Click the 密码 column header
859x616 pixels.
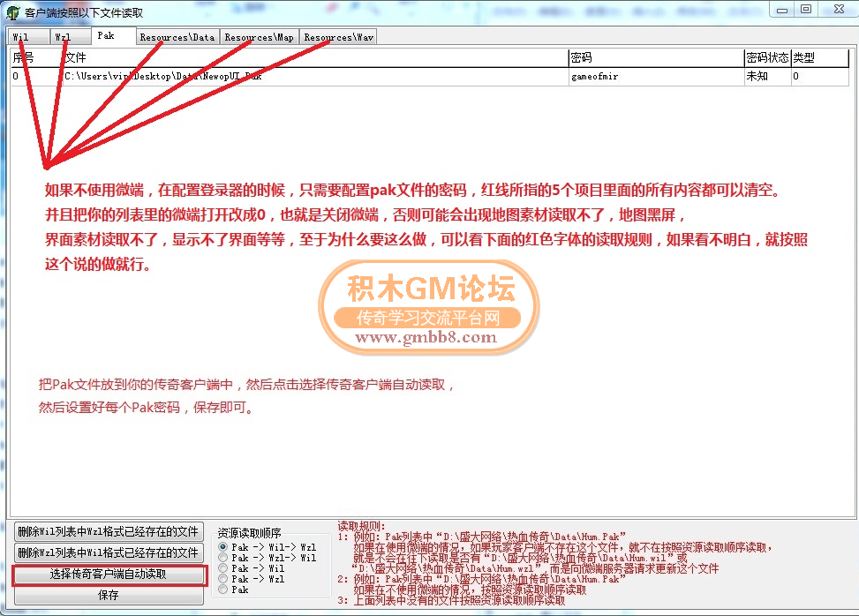pyautogui.click(x=656, y=57)
